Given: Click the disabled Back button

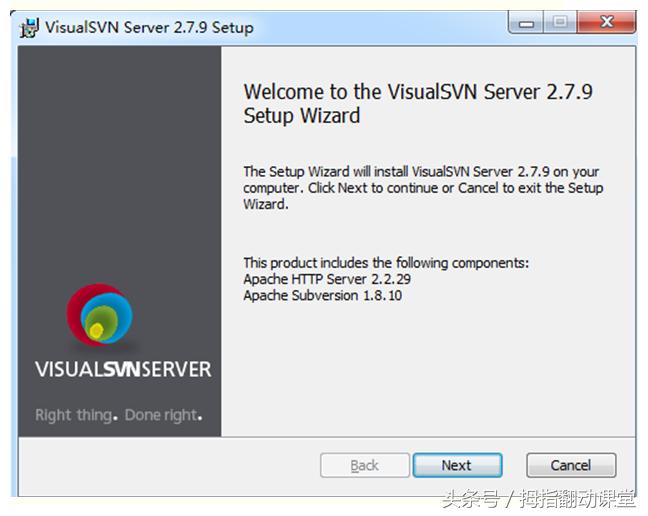Looking at the screenshot, I should (x=364, y=465).
